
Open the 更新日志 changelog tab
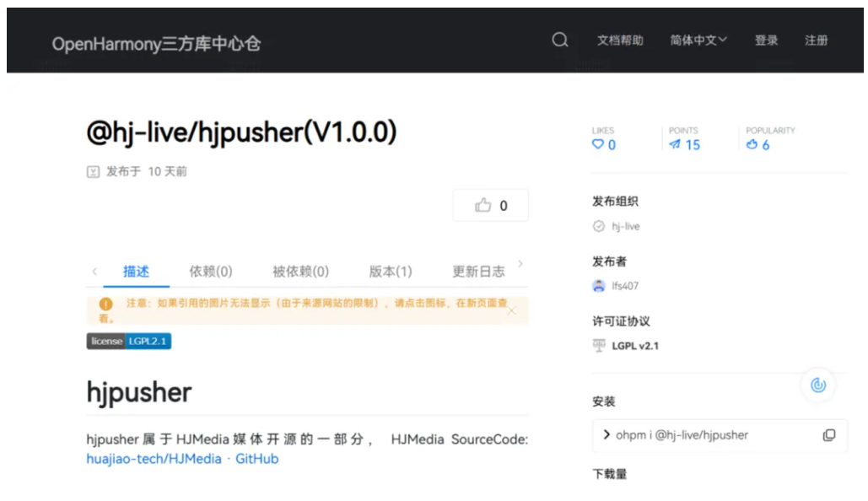[x=479, y=272]
